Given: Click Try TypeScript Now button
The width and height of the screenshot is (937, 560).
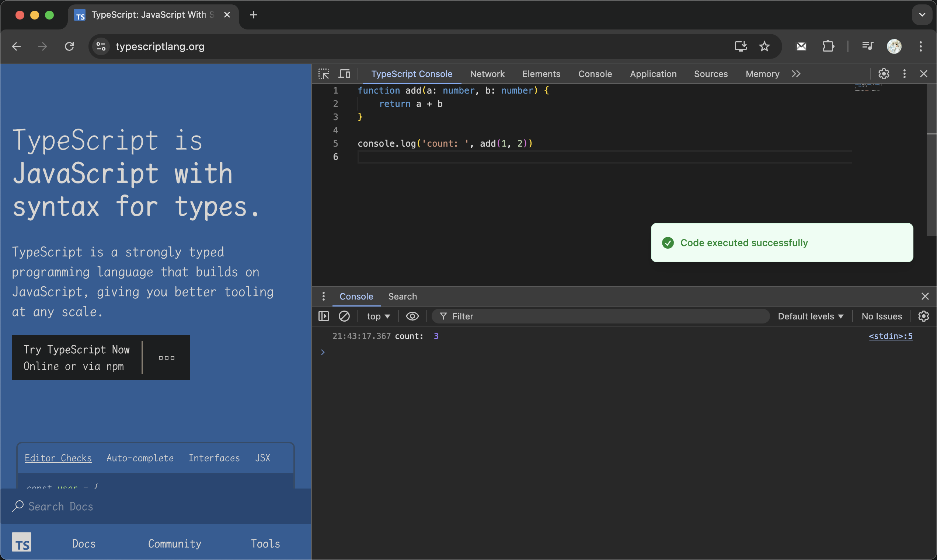Looking at the screenshot, I should click(x=77, y=357).
